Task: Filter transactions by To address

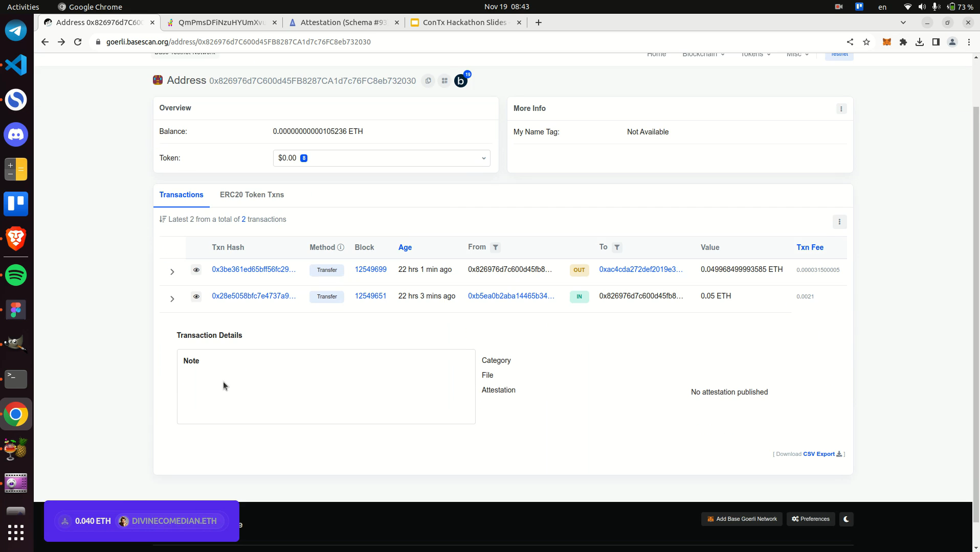Action: click(617, 247)
